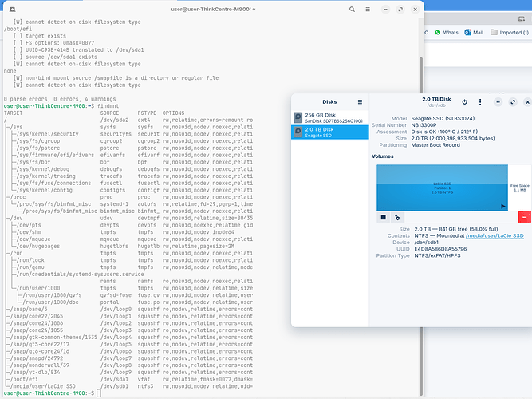Open the terminal hamburger menu

pos(368,9)
